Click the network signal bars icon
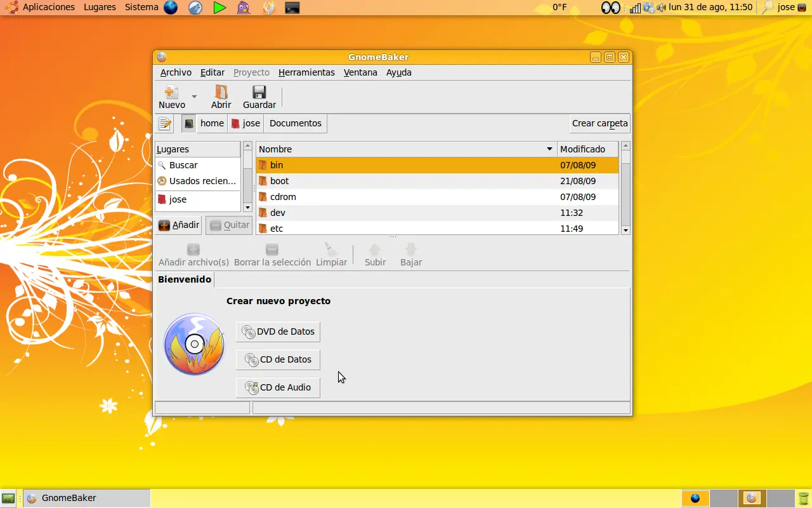 tap(636, 8)
